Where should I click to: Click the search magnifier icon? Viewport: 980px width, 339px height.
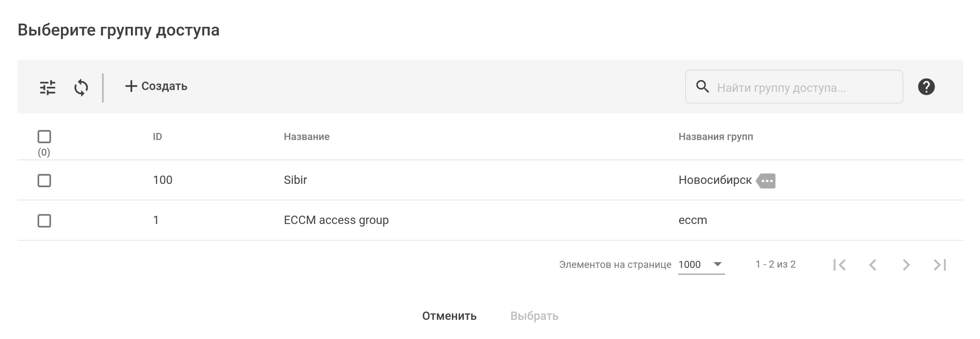702,87
